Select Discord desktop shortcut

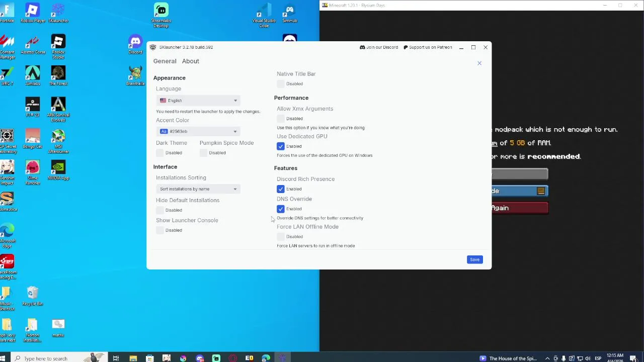(135, 44)
